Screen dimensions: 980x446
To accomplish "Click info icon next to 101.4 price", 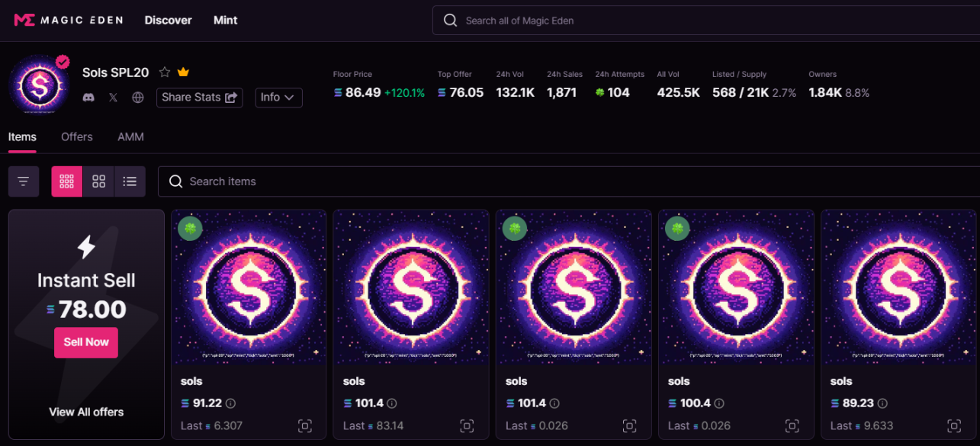I will point(392,403).
